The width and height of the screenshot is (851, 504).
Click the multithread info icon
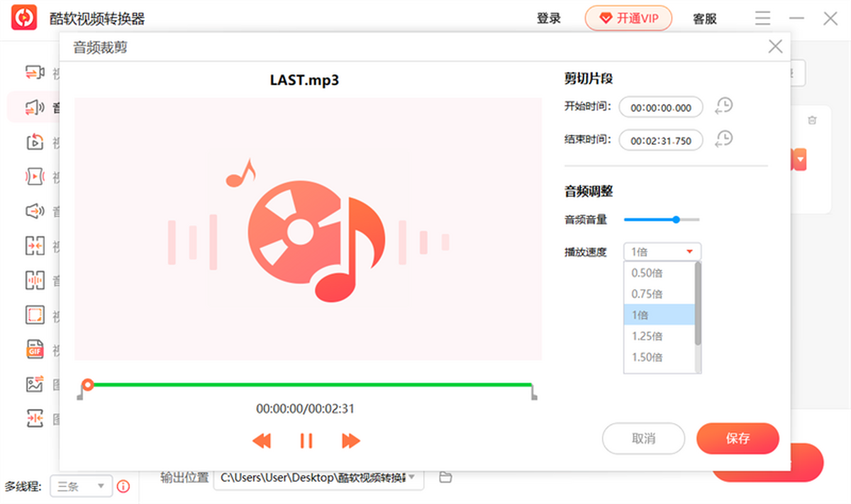point(123,486)
